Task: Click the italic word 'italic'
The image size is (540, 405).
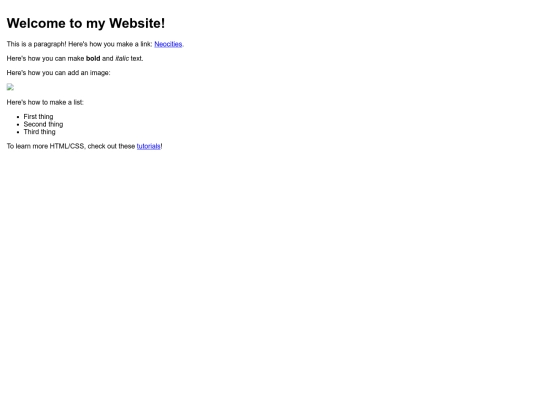Action: click(x=122, y=59)
